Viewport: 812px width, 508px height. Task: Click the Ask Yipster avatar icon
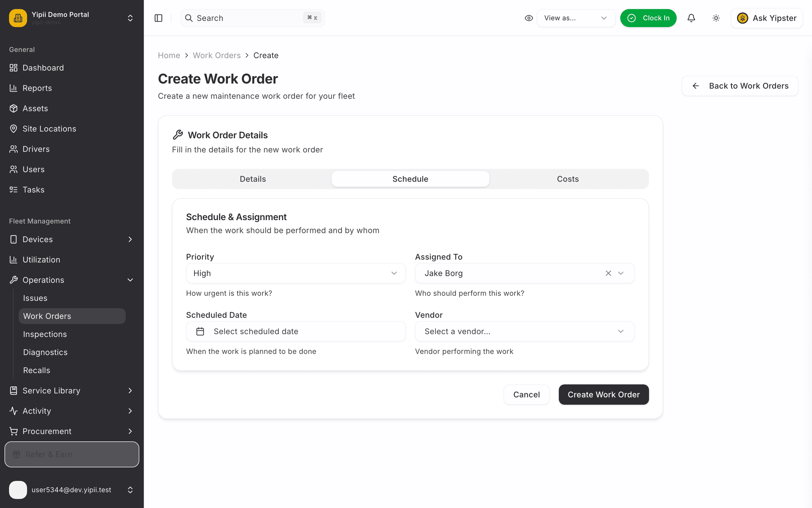[742, 18]
